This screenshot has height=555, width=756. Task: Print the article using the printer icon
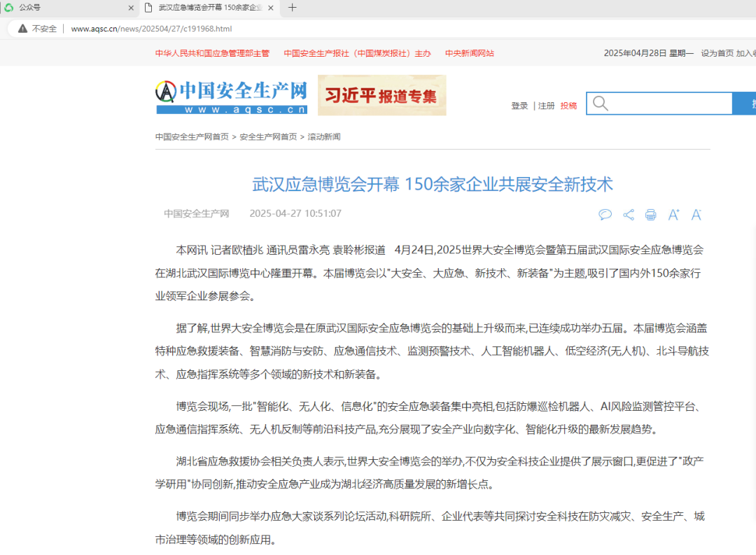click(x=650, y=215)
